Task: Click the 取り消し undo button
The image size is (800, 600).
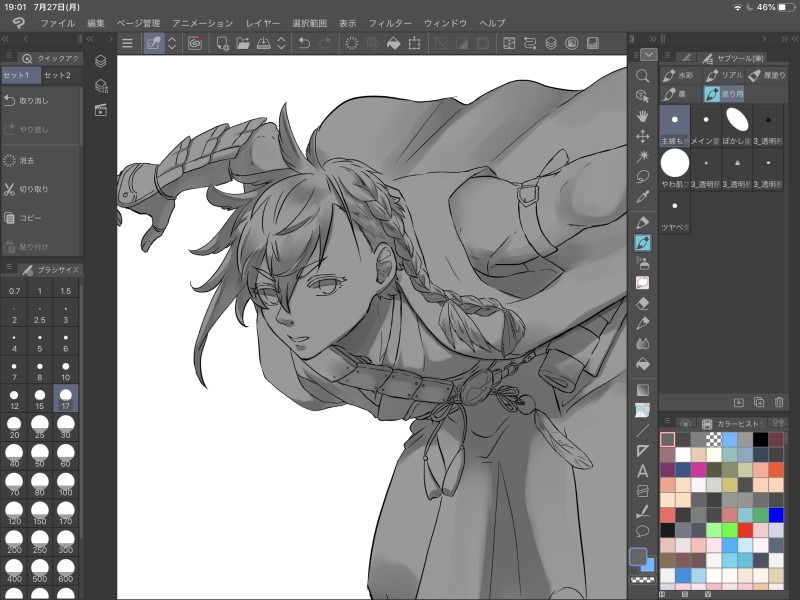Action: click(x=41, y=101)
